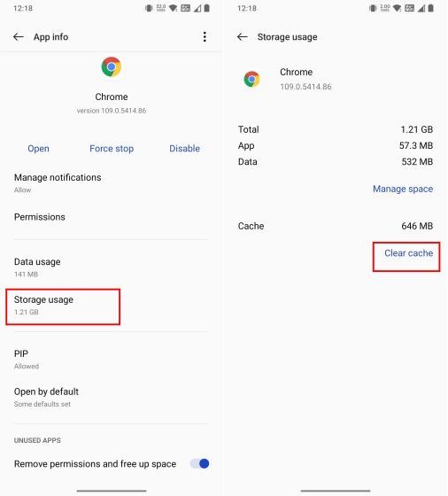Open PIP setting

click(112, 360)
